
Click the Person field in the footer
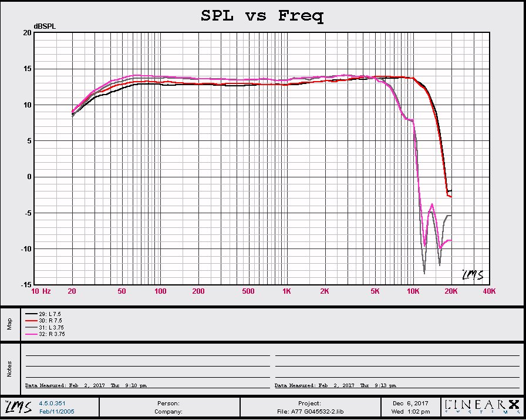(168, 404)
